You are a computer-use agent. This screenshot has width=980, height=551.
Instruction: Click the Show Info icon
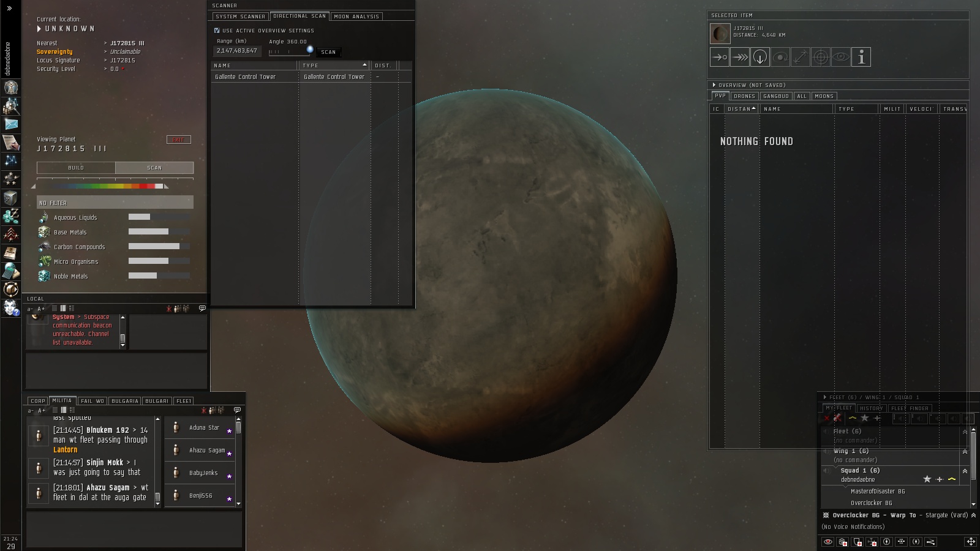tap(861, 57)
